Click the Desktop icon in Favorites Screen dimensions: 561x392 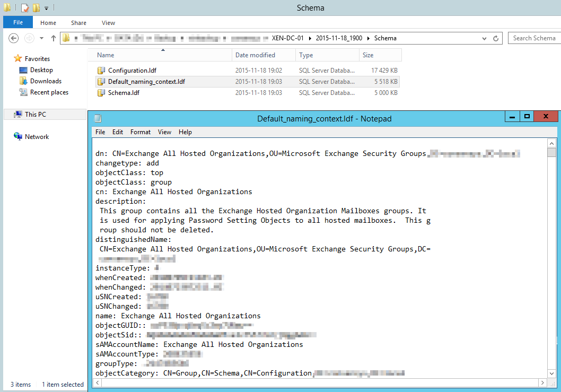23,70
